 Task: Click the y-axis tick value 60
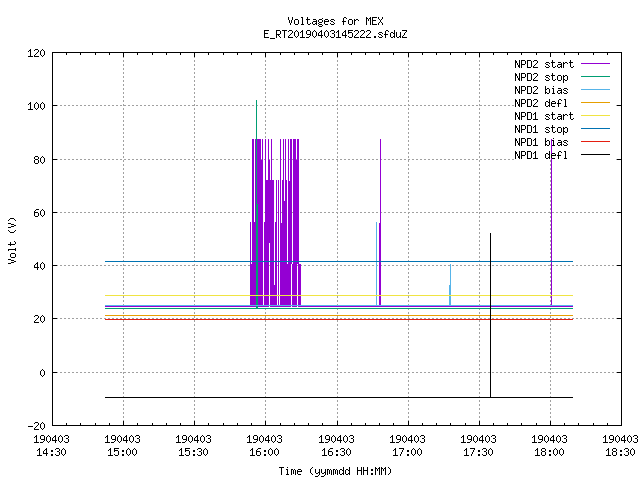pos(39,213)
